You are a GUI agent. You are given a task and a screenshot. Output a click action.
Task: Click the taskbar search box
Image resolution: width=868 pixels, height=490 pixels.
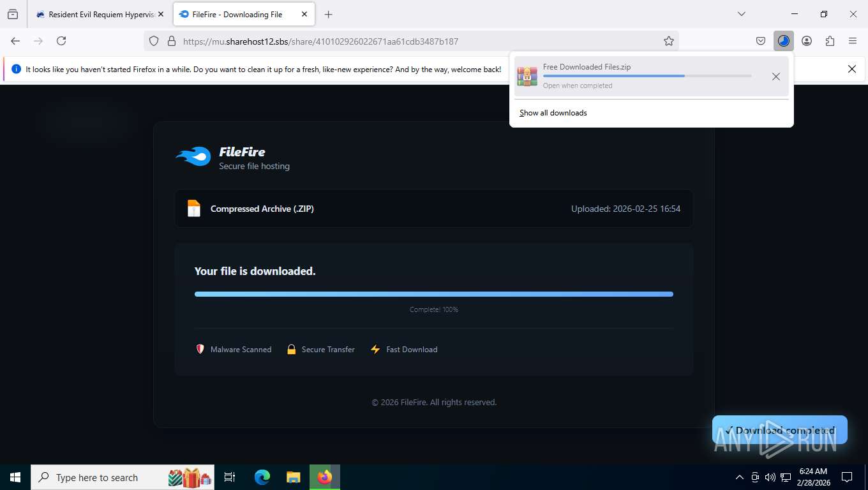coord(123,477)
